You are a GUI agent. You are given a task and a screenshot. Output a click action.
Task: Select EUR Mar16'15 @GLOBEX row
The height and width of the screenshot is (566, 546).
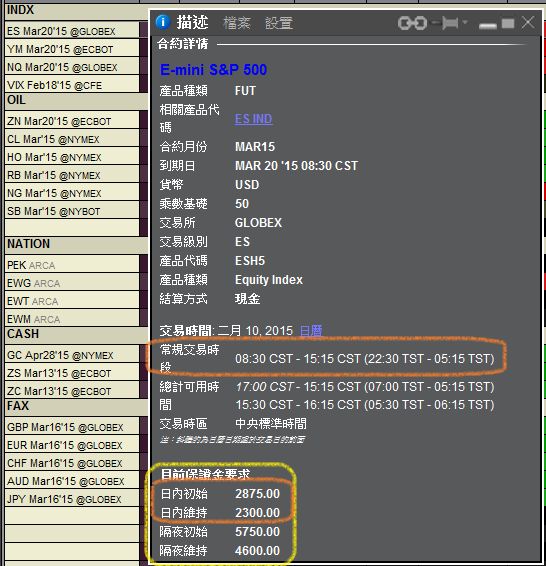click(72, 445)
